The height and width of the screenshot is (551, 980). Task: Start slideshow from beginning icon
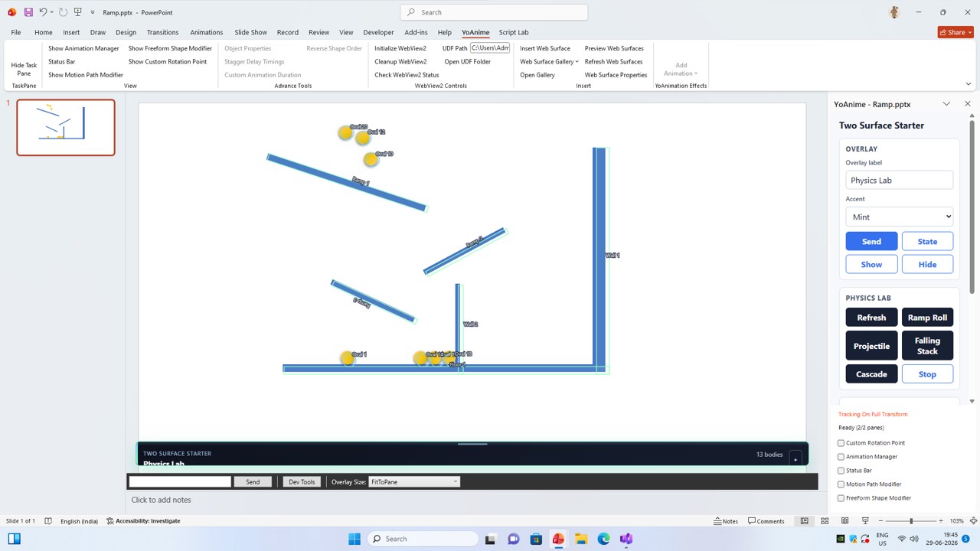(77, 12)
